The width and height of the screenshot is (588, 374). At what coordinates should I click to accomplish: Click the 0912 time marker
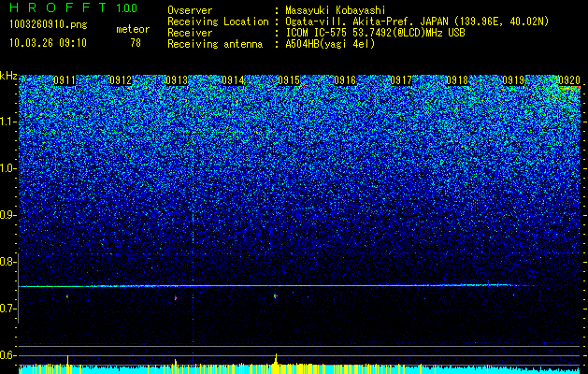click(121, 80)
